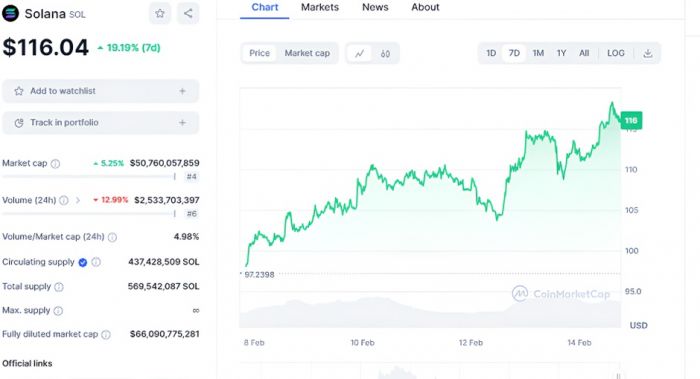This screenshot has height=379, width=700.
Task: Switch to candlestick chart icon
Action: click(385, 54)
